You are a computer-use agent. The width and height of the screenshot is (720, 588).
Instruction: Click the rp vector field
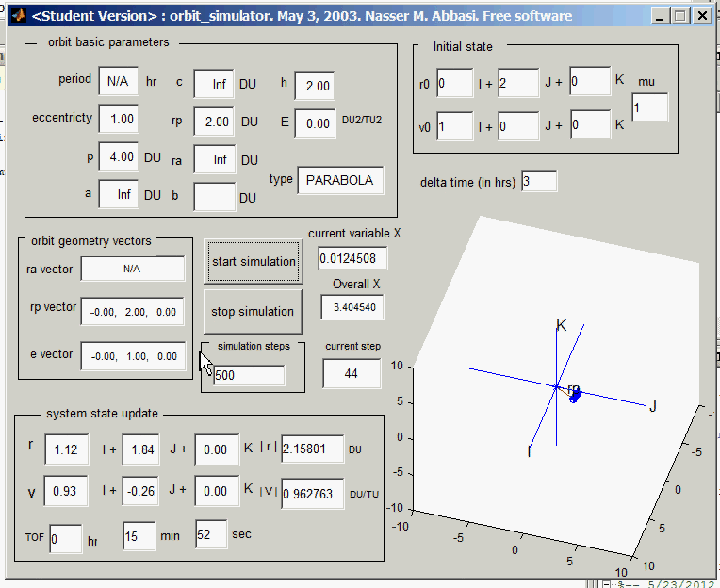coord(132,311)
